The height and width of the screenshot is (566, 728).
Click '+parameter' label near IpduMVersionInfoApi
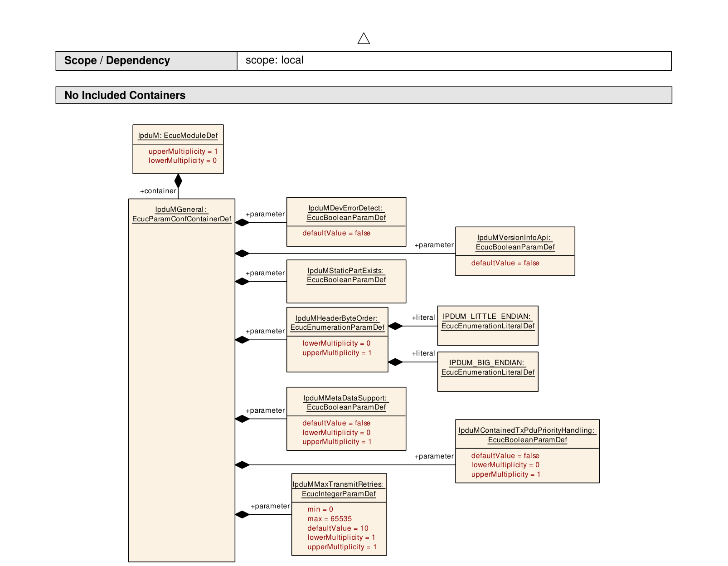pyautogui.click(x=434, y=245)
